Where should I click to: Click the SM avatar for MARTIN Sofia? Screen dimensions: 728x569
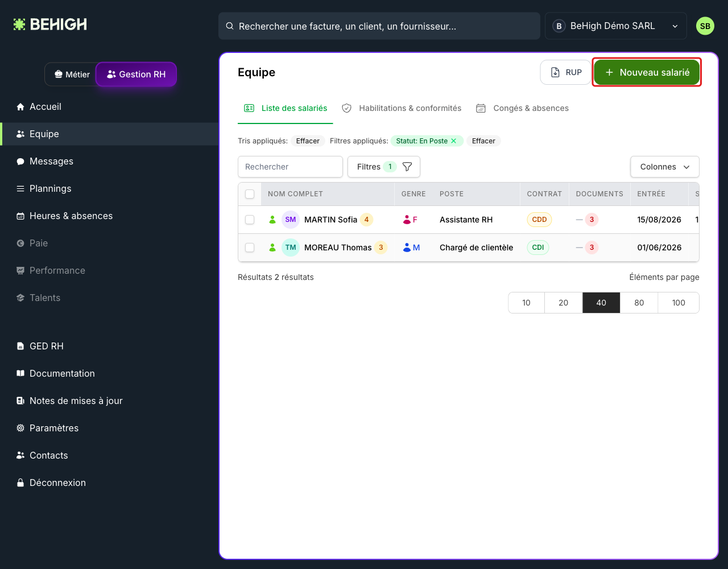pyautogui.click(x=291, y=220)
